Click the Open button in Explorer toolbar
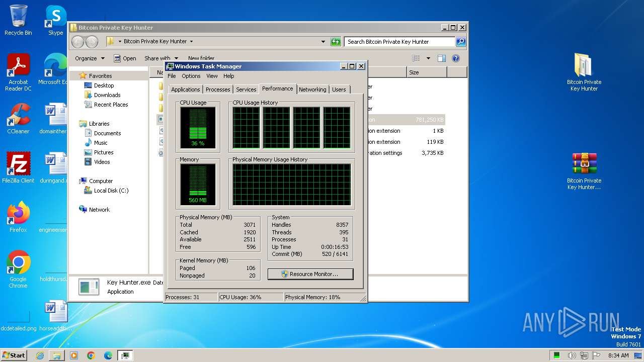 pyautogui.click(x=125, y=58)
